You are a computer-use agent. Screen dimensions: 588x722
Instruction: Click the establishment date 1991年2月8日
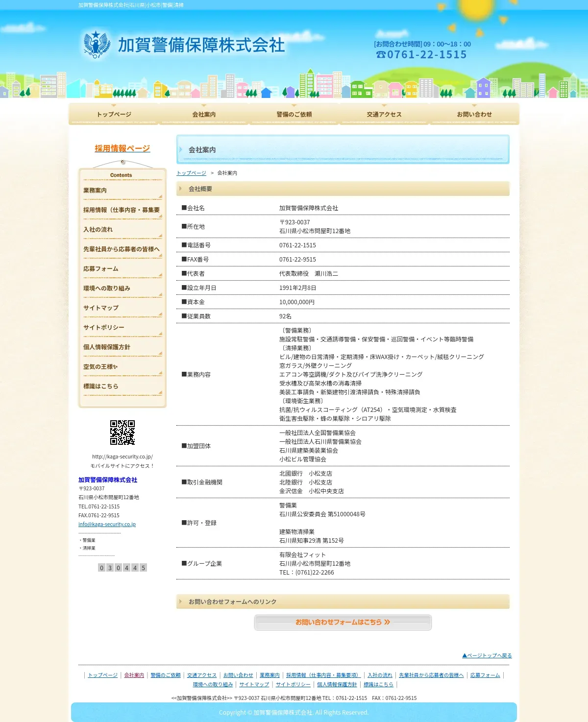pyautogui.click(x=298, y=288)
